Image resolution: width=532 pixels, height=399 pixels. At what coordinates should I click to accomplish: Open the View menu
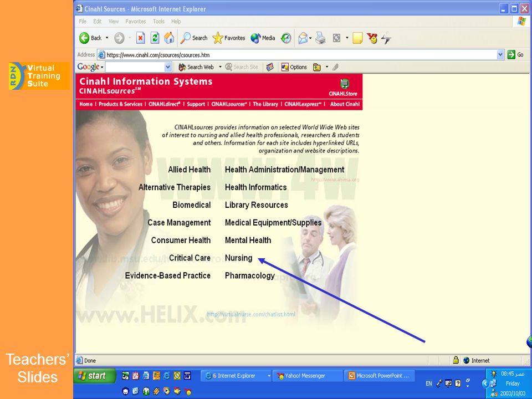(113, 22)
